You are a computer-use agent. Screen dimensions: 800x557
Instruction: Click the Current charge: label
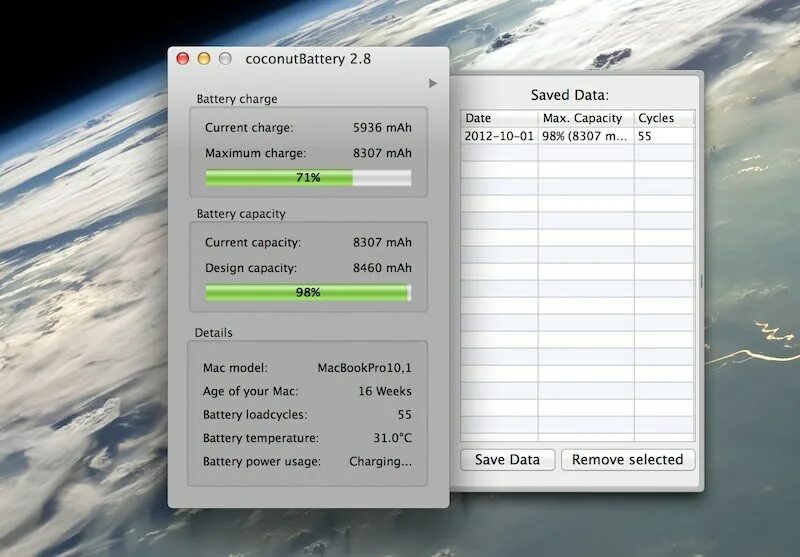click(x=249, y=128)
